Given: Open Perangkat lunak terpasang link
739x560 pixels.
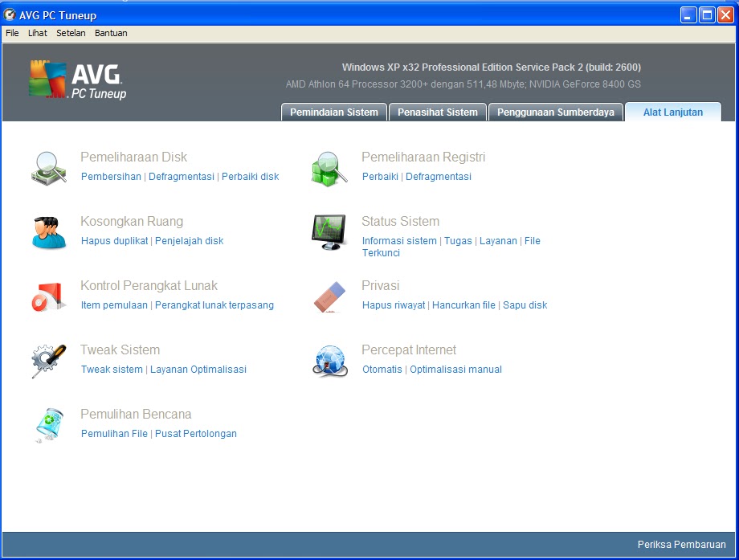Looking at the screenshot, I should (x=214, y=305).
